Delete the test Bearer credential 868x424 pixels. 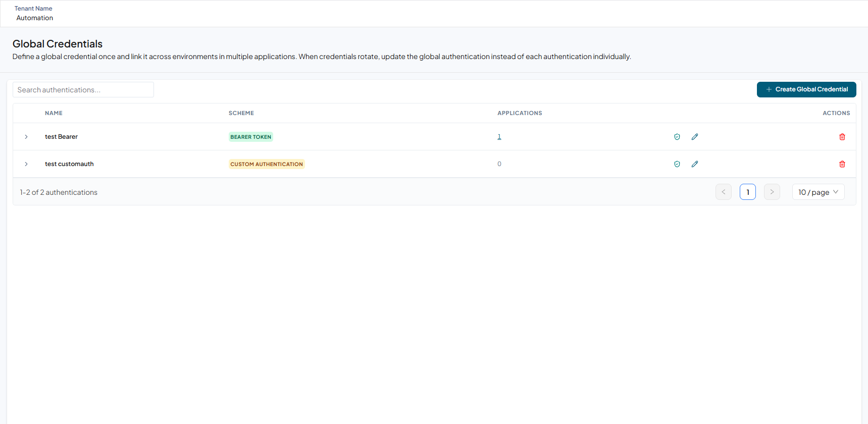tap(842, 137)
